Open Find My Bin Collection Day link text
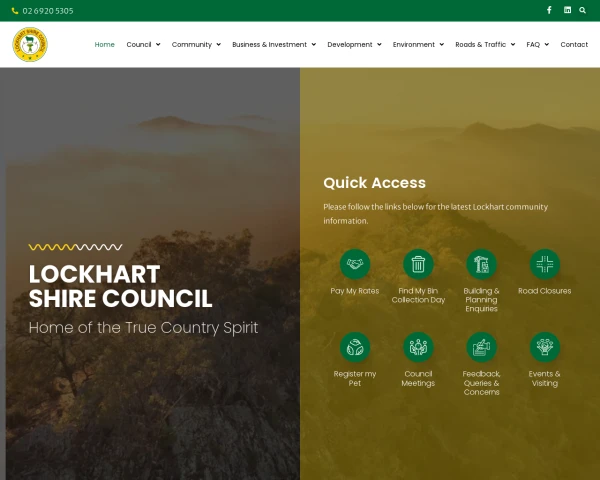This screenshot has height=480, width=600. [418, 296]
